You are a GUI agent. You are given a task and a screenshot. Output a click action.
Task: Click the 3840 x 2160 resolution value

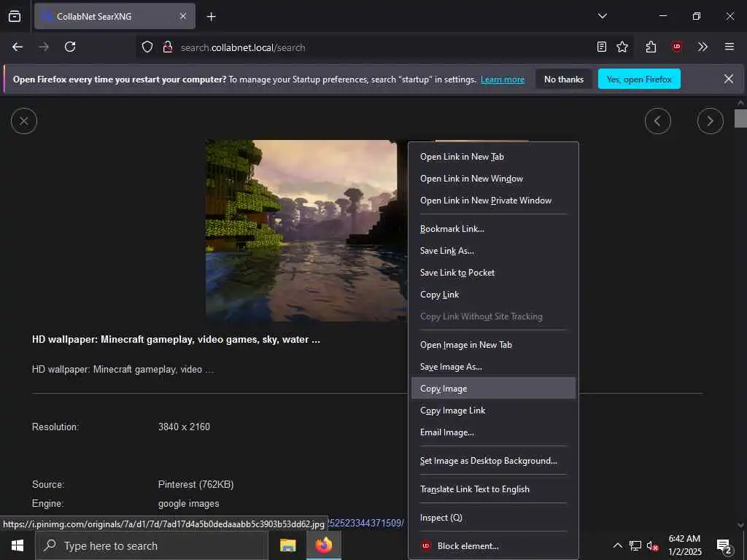[184, 427]
